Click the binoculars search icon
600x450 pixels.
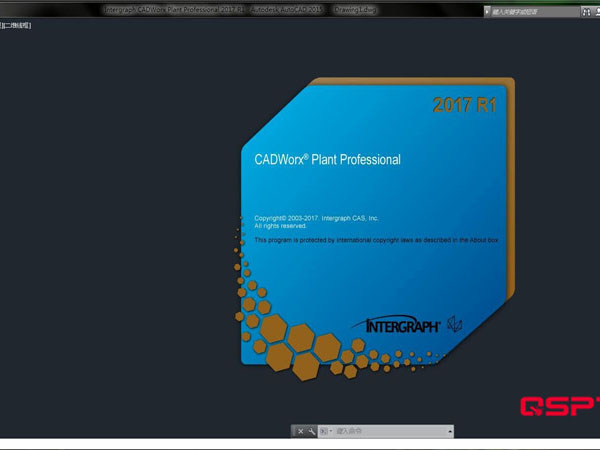(x=586, y=12)
